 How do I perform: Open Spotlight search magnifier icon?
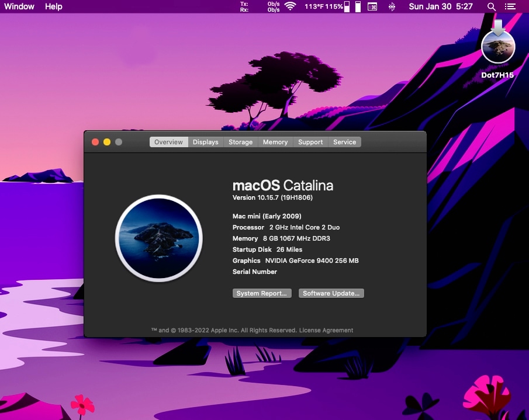pyautogui.click(x=492, y=7)
